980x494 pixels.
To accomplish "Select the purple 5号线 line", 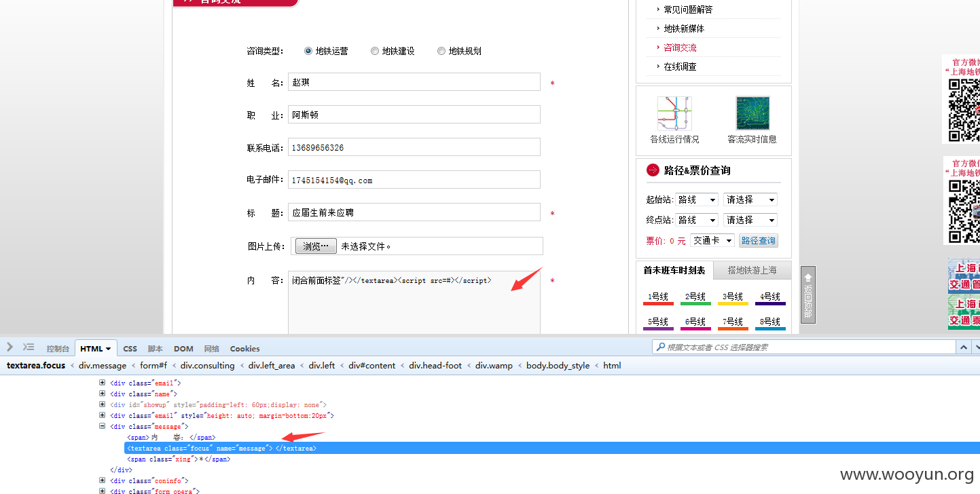I will point(658,323).
